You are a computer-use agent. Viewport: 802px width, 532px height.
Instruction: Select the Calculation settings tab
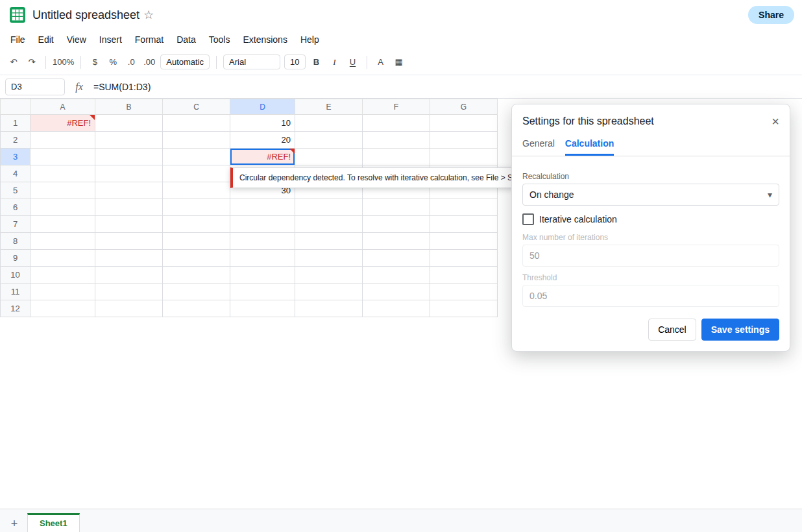589,143
